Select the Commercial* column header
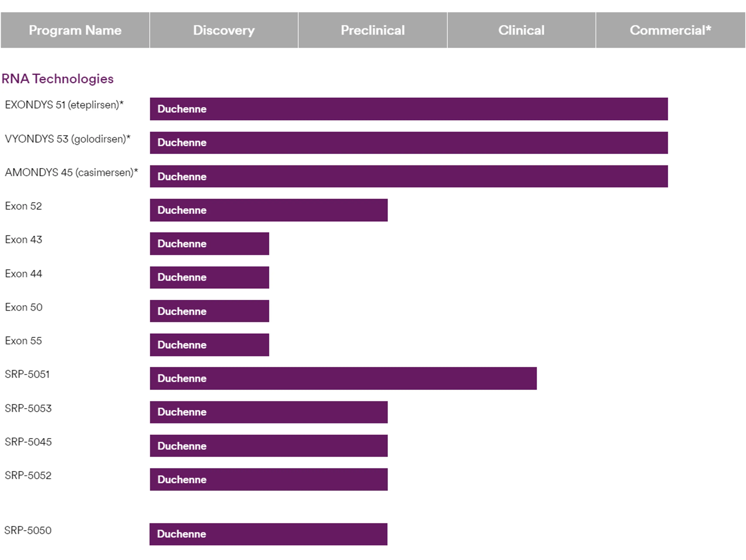 (670, 30)
